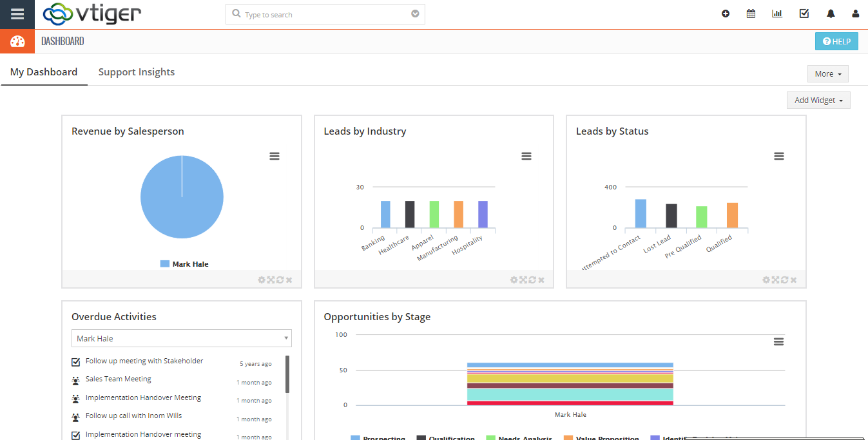Switch to the Support Insights tab
The image size is (868, 440).
[137, 72]
